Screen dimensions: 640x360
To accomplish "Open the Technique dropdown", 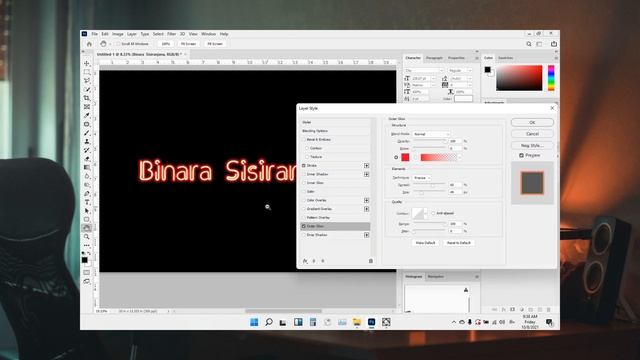I will (x=422, y=178).
